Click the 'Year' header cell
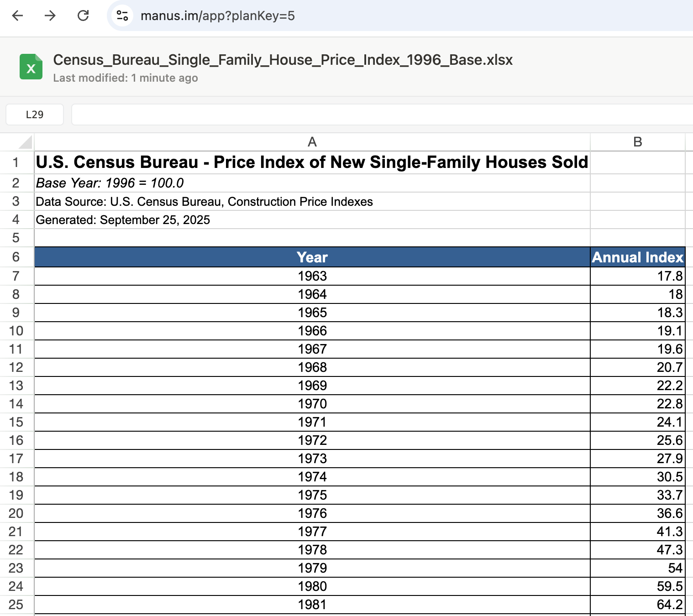 coord(312,257)
